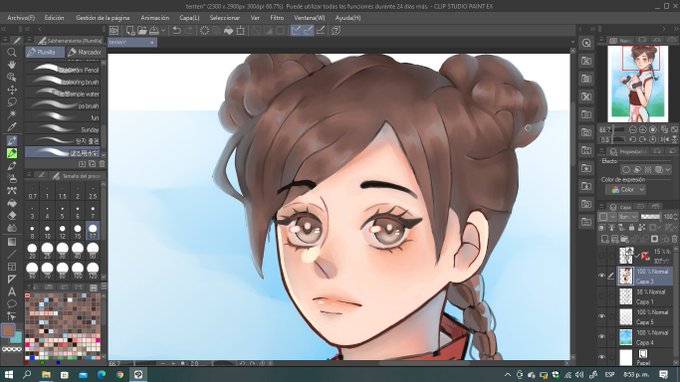Open the material search icon in right dock
680x382 pixels.
(x=586, y=43)
